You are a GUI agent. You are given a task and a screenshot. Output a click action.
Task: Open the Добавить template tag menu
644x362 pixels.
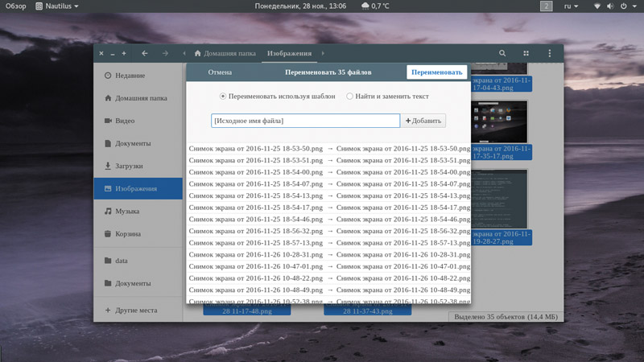click(423, 121)
